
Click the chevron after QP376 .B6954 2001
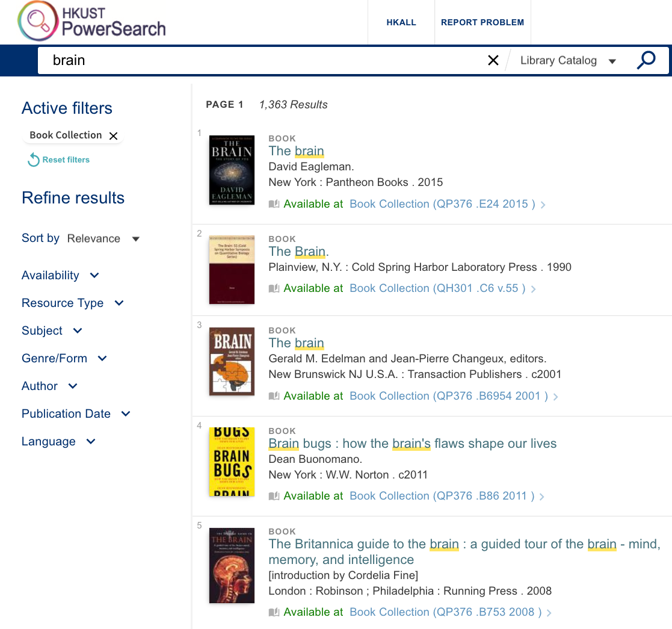[555, 397]
